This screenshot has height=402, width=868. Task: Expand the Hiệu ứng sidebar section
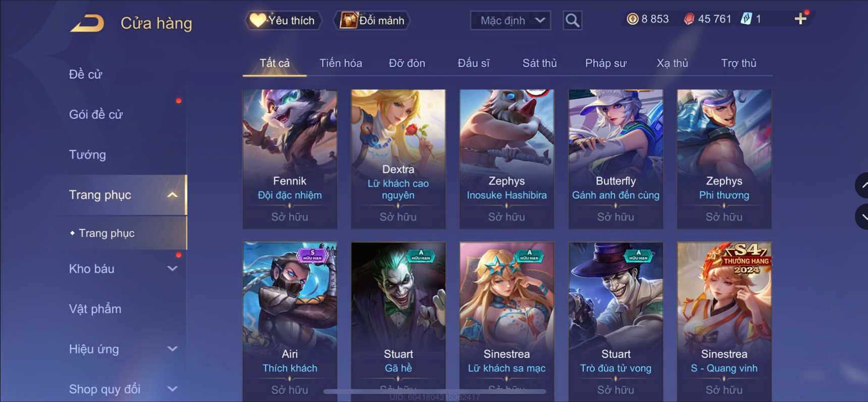point(172,349)
